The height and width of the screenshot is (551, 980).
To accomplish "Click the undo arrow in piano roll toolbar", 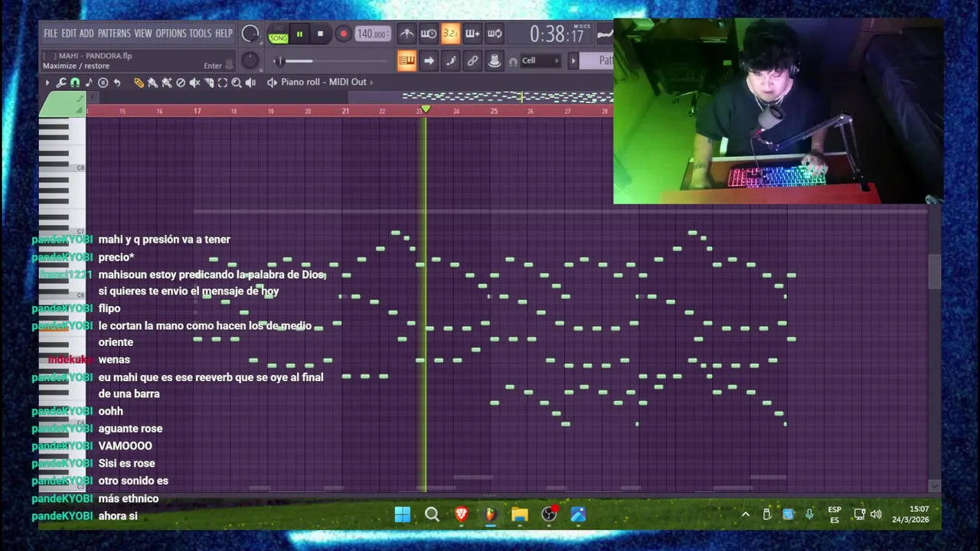I will 116,83.
